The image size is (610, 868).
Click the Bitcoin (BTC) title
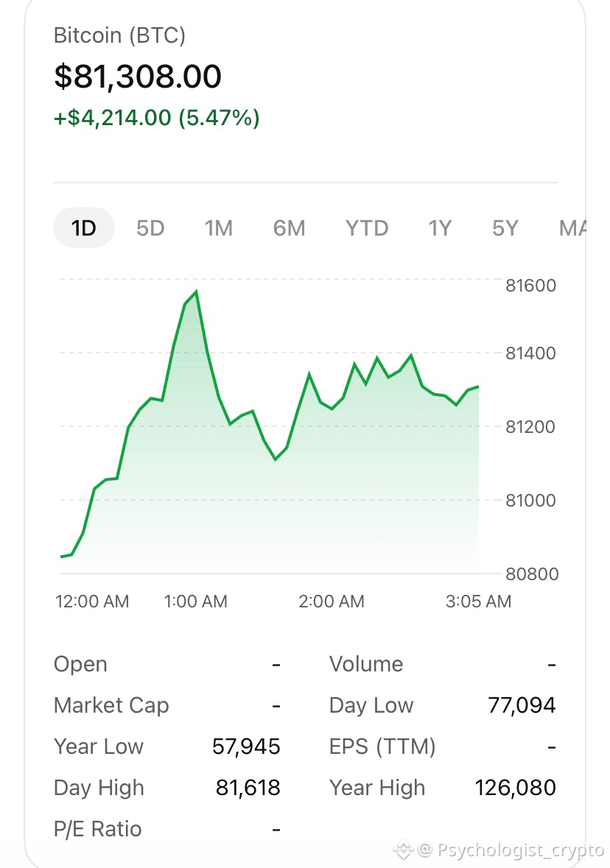click(x=119, y=35)
